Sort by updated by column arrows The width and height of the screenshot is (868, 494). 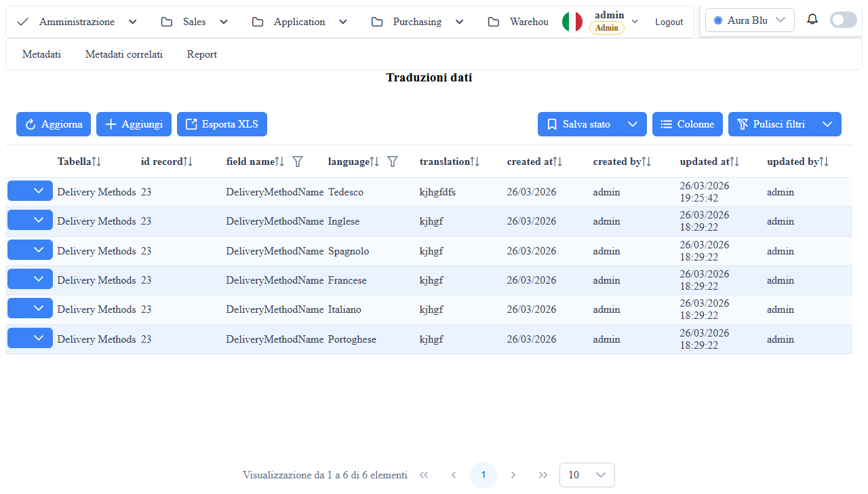[824, 161]
